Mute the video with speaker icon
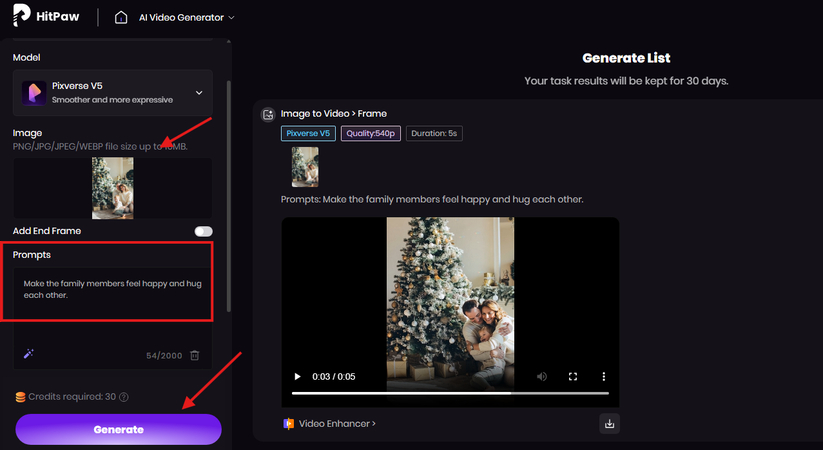Image resolution: width=823 pixels, height=450 pixels. [542, 376]
